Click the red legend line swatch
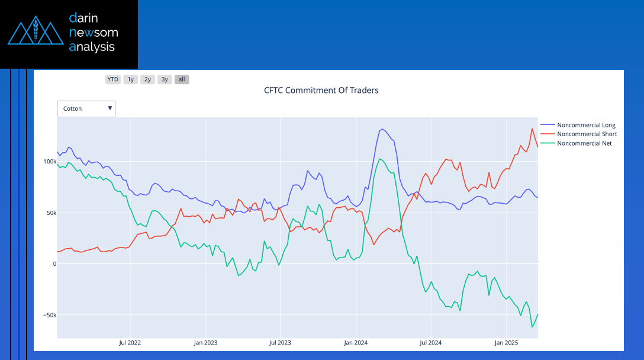The width and height of the screenshot is (644, 360). [548, 134]
